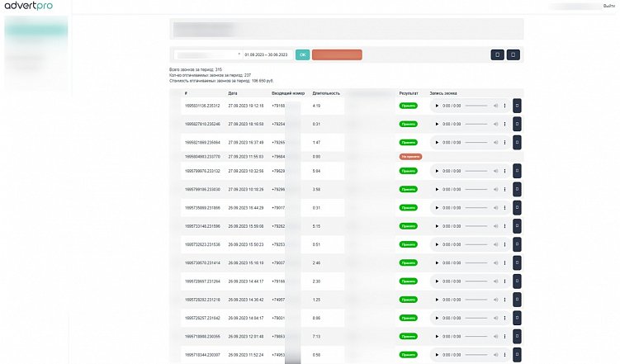The width and height of the screenshot is (620, 364).
Task: Mute audio for the 1:25 call
Action: [496, 300]
